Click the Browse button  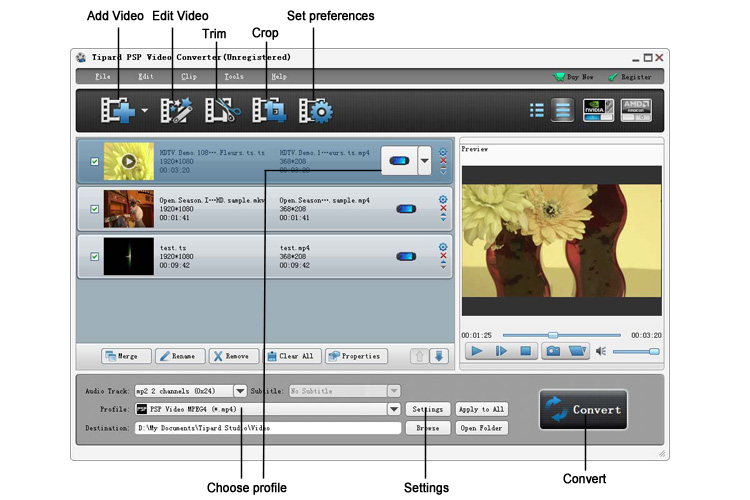point(428,428)
